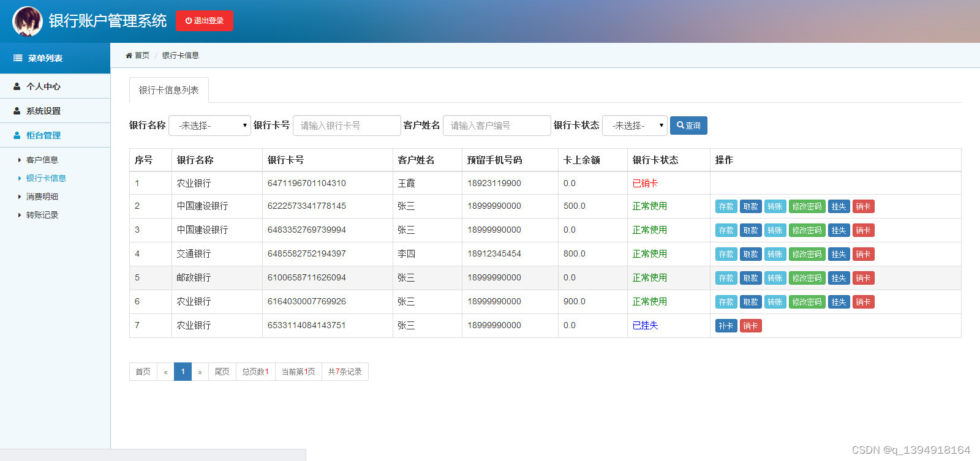The width and height of the screenshot is (980, 461).
Task: Click 挂失 for 交通银行 card row
Action: [x=839, y=255]
